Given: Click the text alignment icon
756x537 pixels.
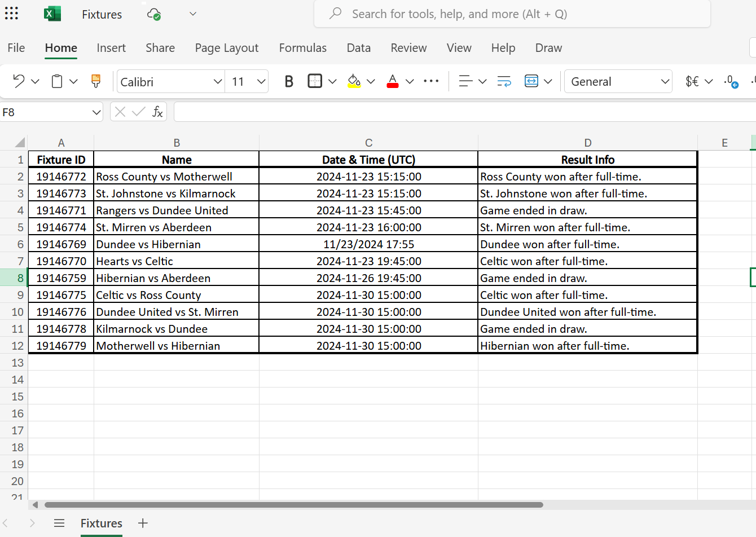Looking at the screenshot, I should point(465,81).
